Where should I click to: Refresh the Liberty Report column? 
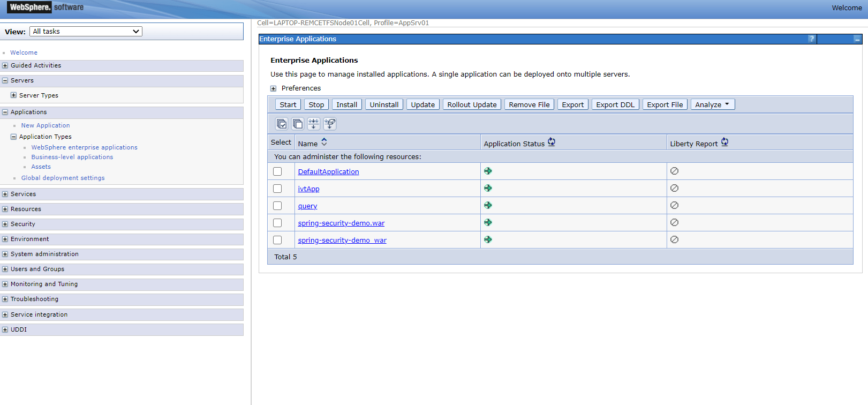(x=724, y=142)
